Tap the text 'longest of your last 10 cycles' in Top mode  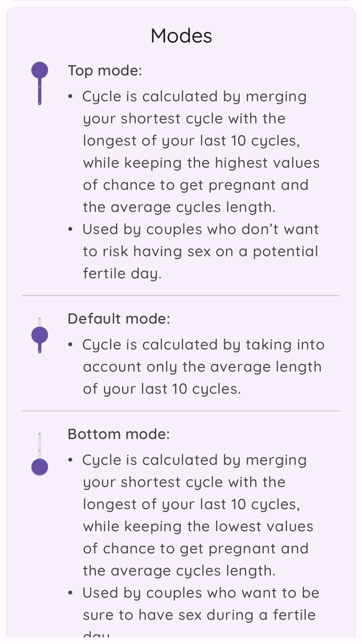click(x=191, y=141)
